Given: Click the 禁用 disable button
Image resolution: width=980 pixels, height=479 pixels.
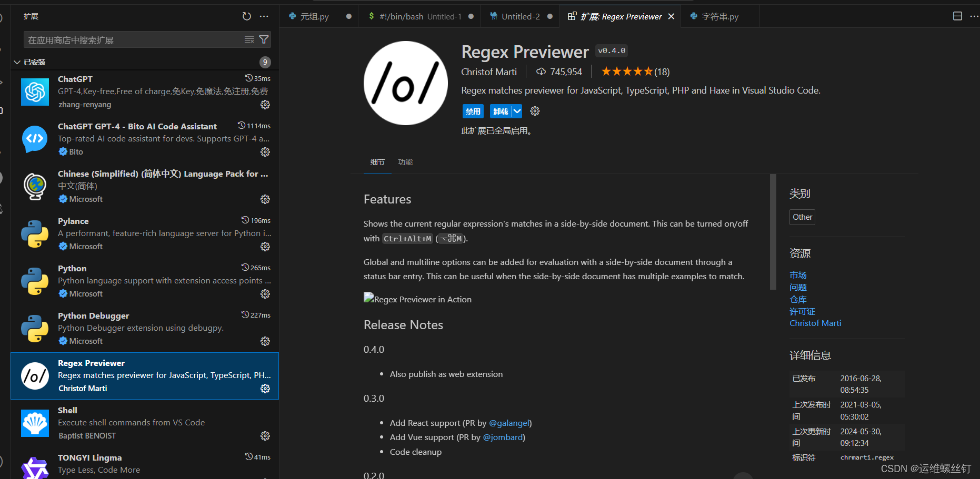Looking at the screenshot, I should point(473,111).
